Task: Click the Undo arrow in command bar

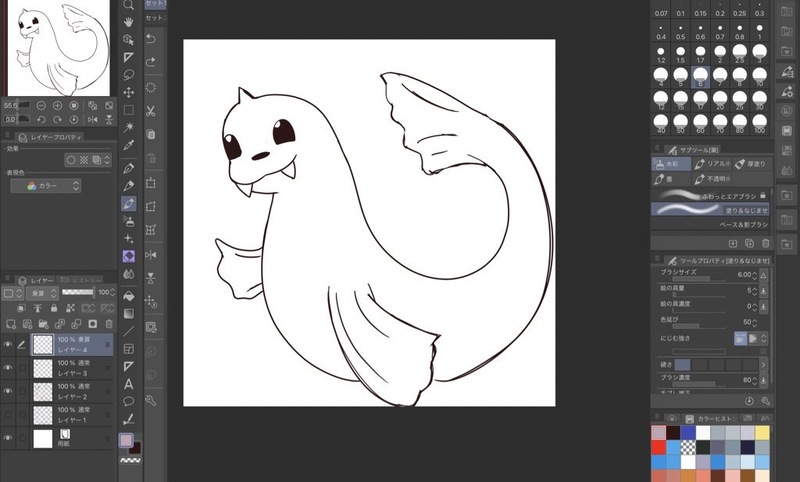Action: point(151,39)
